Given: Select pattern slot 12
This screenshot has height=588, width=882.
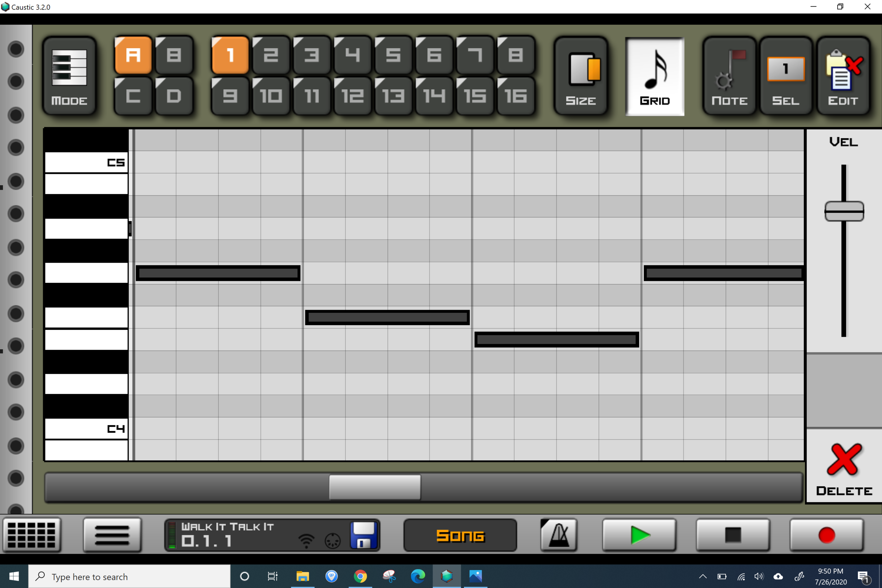Looking at the screenshot, I should 352,96.
